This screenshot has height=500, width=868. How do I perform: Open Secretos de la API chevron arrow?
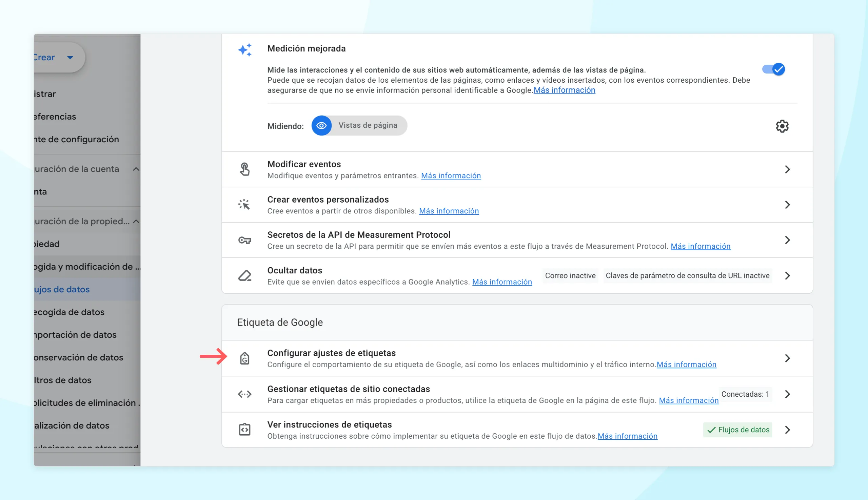coord(787,240)
